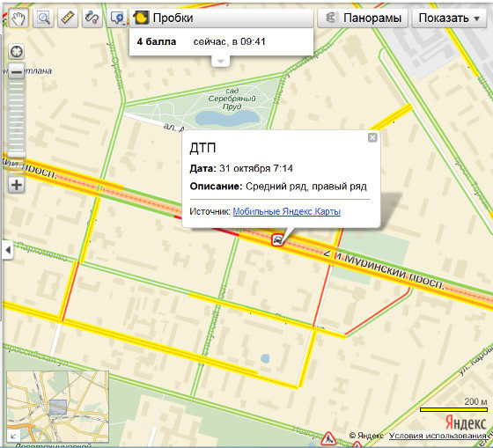Activate the zoom-to-area magnifier tool

[x=43, y=18]
